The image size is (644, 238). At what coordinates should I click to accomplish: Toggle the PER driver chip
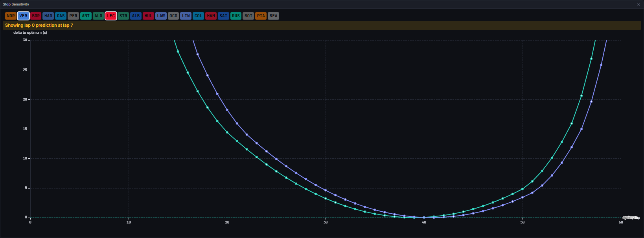[73, 16]
